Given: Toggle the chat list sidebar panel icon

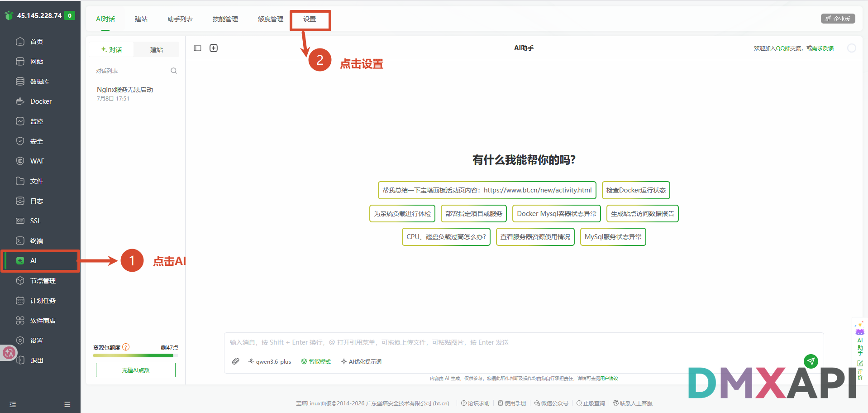Looking at the screenshot, I should [x=197, y=48].
